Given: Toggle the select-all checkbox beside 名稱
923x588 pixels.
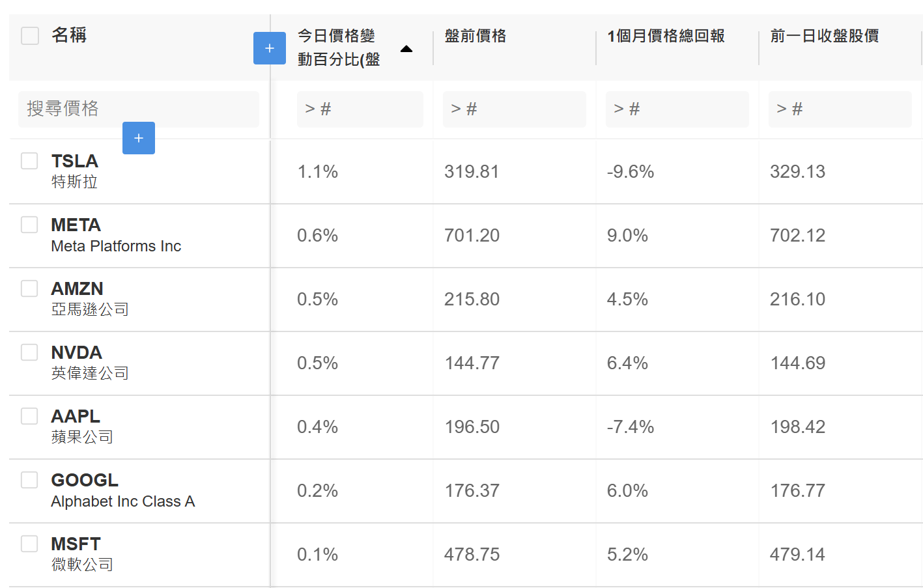Looking at the screenshot, I should pyautogui.click(x=30, y=36).
